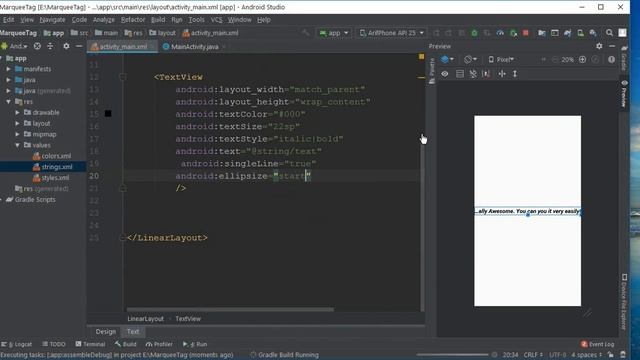The image size is (640, 360).
Task: Open the AVD Manager phone icon
Action: click(580, 33)
